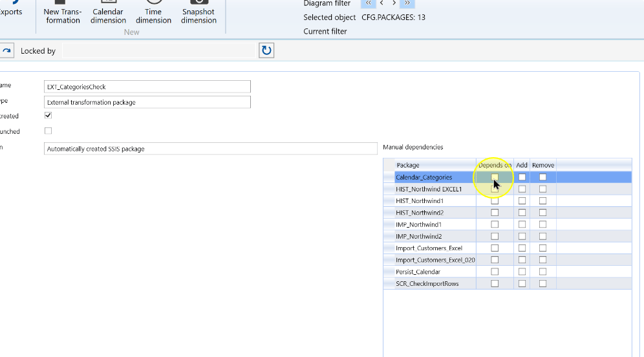
Task: Check Remove for Calendar_Categories
Action: (x=542, y=177)
